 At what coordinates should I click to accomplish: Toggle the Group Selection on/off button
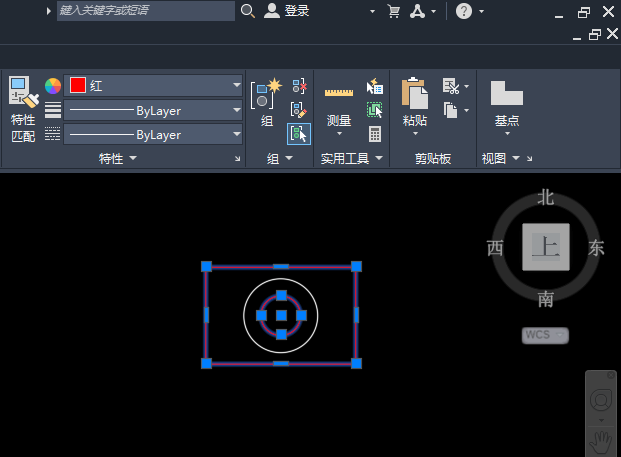click(x=299, y=134)
